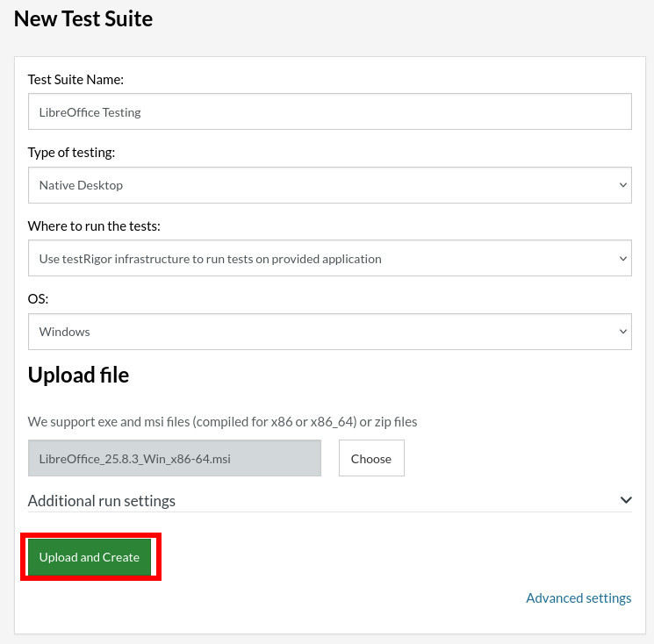Click the arrow icon on testRigor infrastructure dropdown
The height and width of the screenshot is (644, 654).
622,259
